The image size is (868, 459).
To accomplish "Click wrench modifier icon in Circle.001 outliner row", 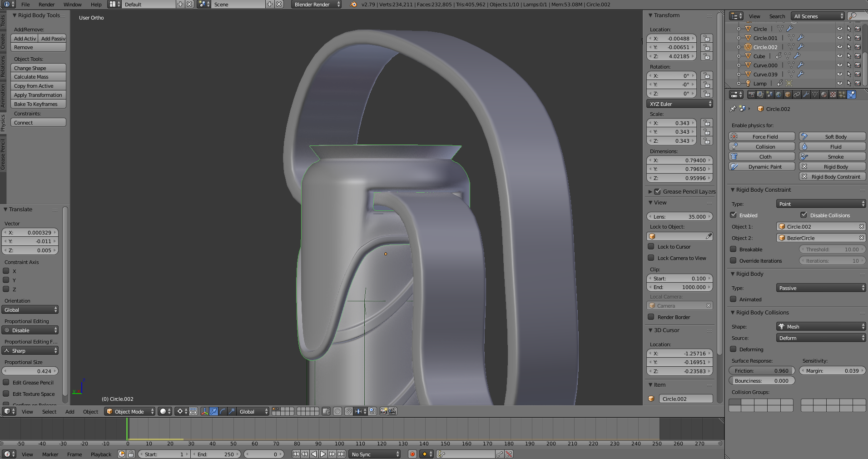I will [x=801, y=38].
